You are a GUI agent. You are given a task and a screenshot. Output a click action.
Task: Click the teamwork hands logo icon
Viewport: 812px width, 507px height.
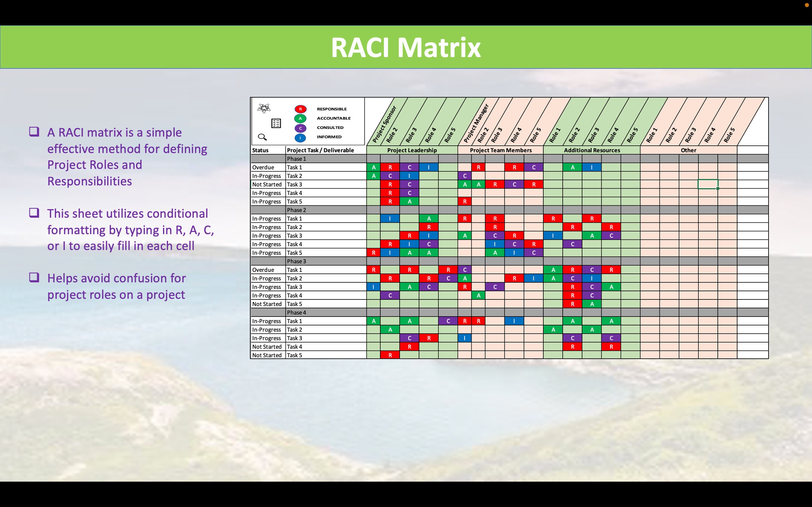(x=264, y=108)
